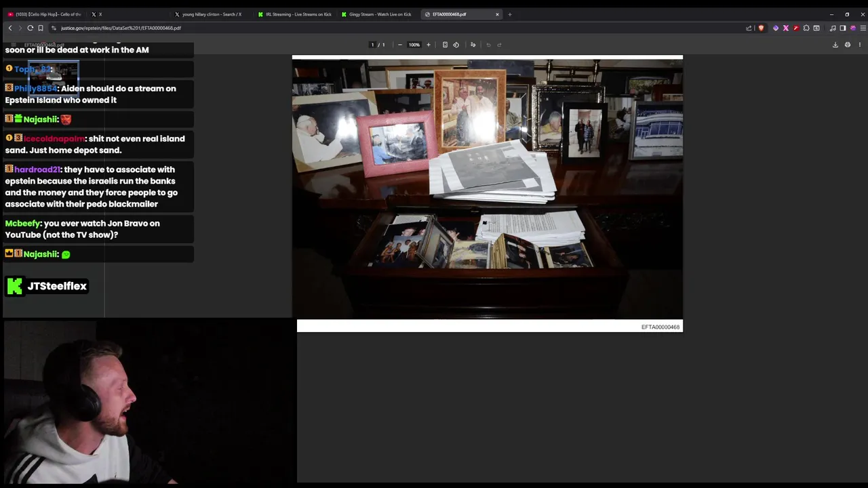Reload the current PDF page

click(x=30, y=28)
